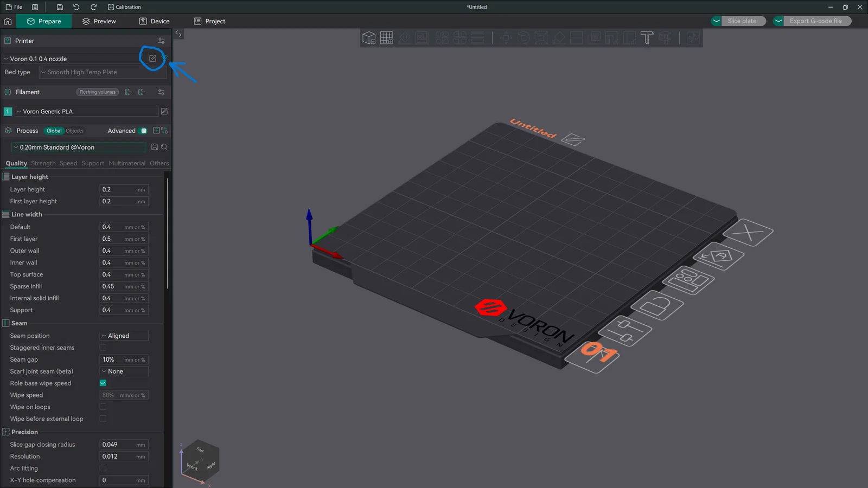Disable the Role base wipe speed checkbox

103,383
